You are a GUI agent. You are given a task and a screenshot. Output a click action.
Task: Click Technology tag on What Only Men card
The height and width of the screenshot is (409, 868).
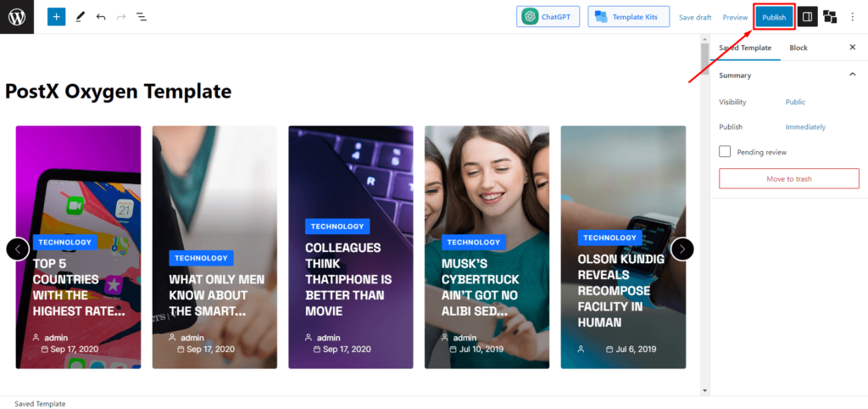pyautogui.click(x=201, y=258)
